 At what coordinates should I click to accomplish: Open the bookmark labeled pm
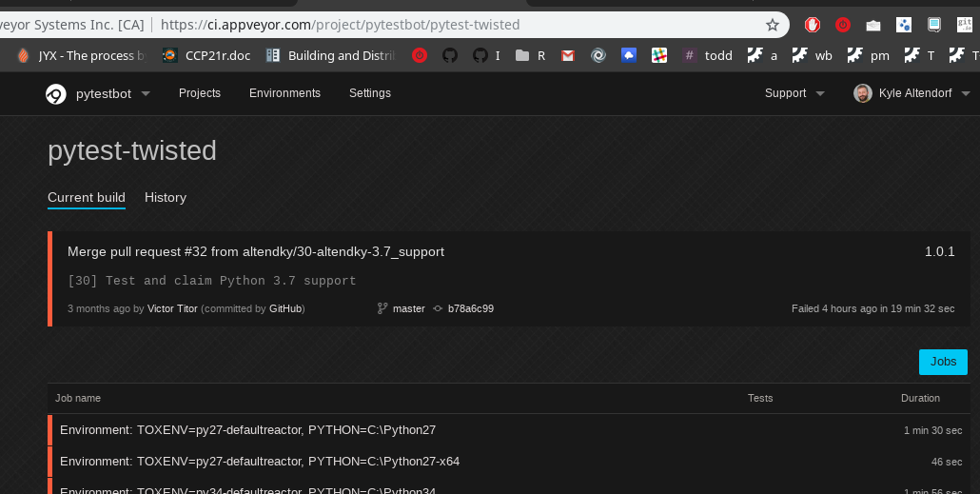pyautogui.click(x=868, y=55)
